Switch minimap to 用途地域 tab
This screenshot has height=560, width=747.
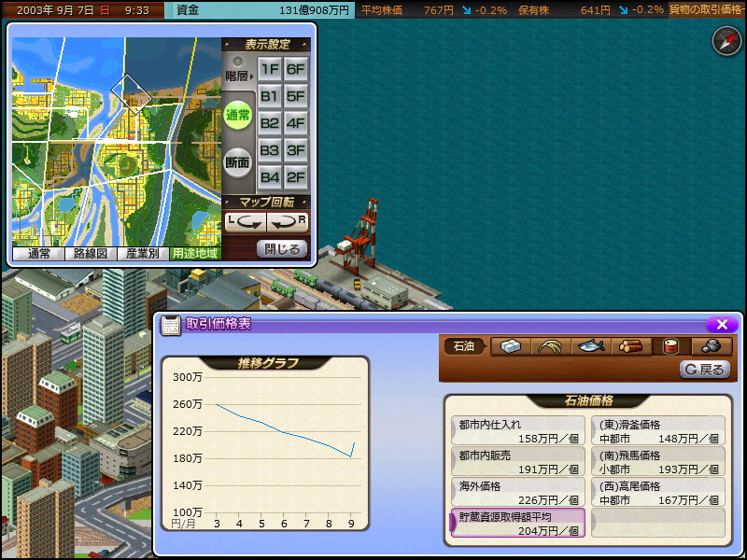tap(195, 253)
